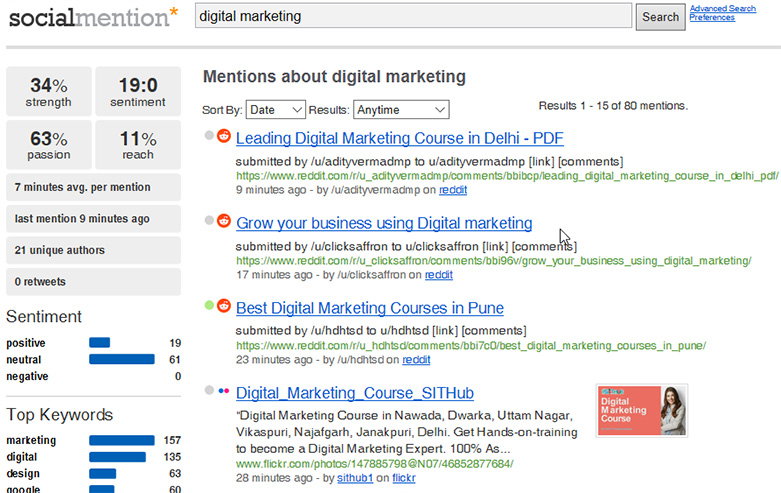The image size is (781, 493).
Task: Open flickr source link
Action: 404,478
